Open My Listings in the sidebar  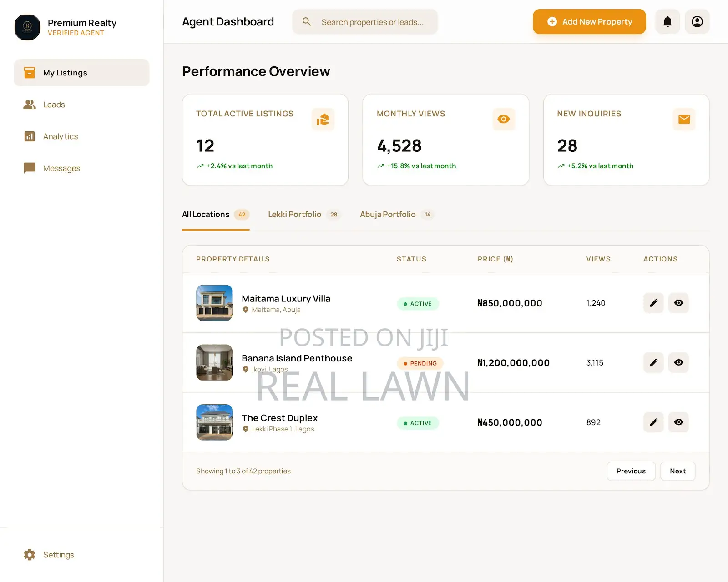coord(81,73)
